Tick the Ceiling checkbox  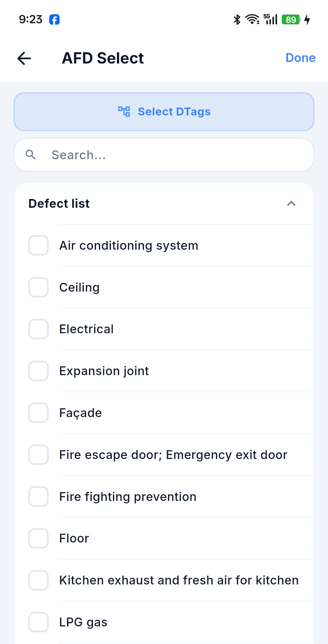39,287
